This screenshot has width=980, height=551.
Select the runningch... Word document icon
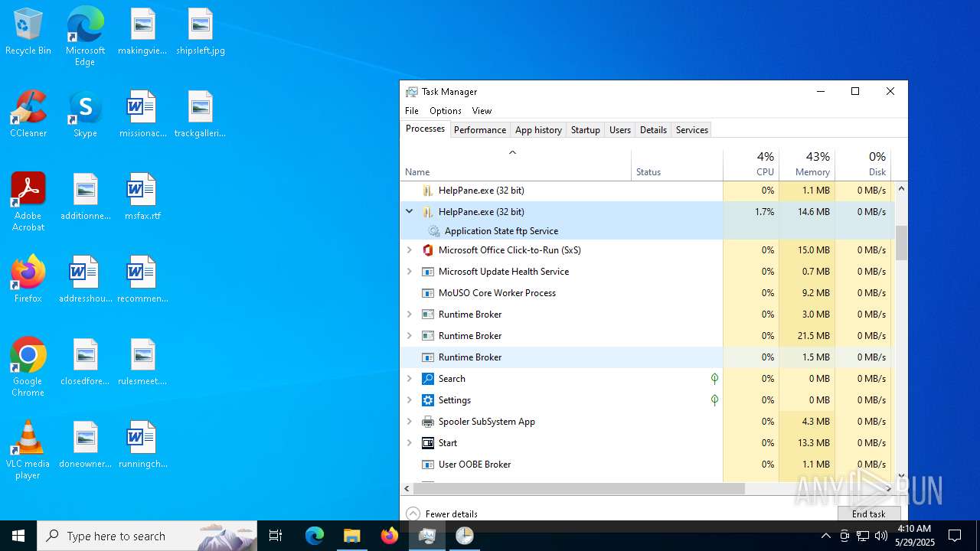point(142,445)
